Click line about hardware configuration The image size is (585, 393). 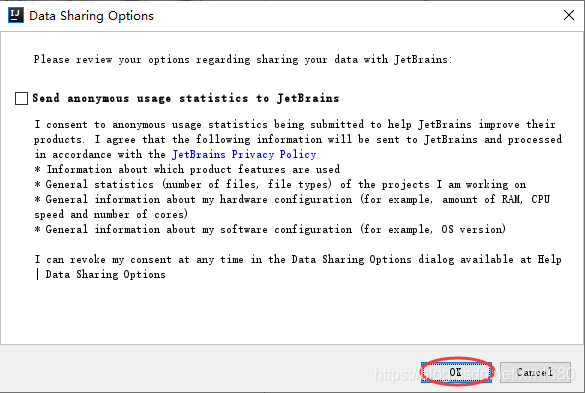[292, 207]
